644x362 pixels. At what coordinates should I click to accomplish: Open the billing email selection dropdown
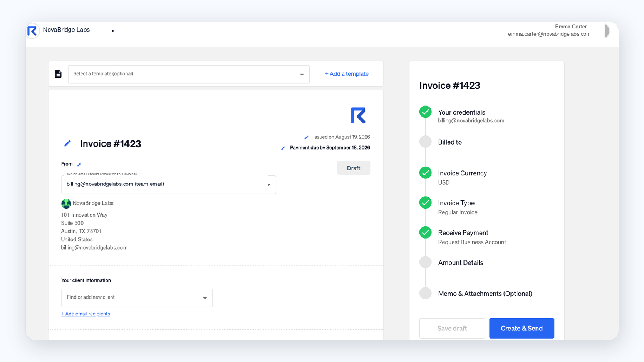click(169, 185)
